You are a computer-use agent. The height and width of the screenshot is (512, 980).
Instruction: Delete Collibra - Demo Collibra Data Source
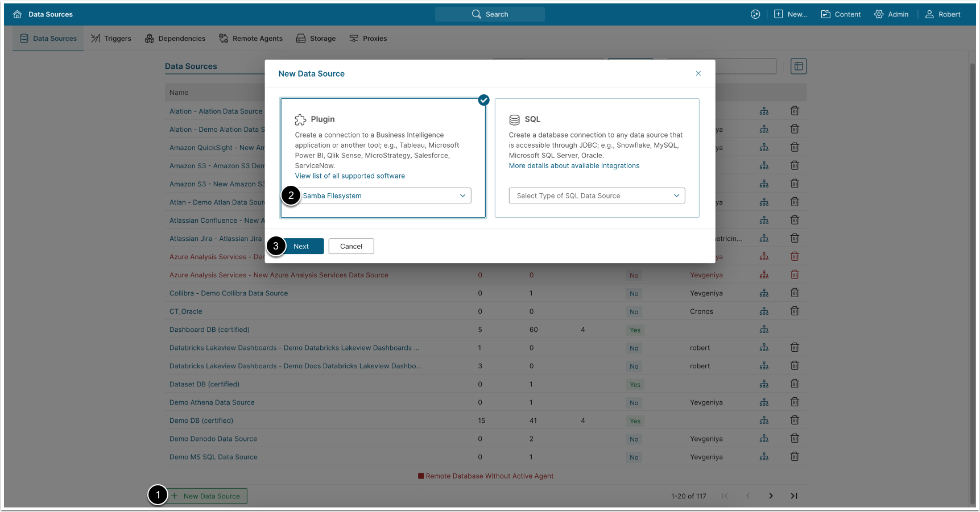coord(795,293)
